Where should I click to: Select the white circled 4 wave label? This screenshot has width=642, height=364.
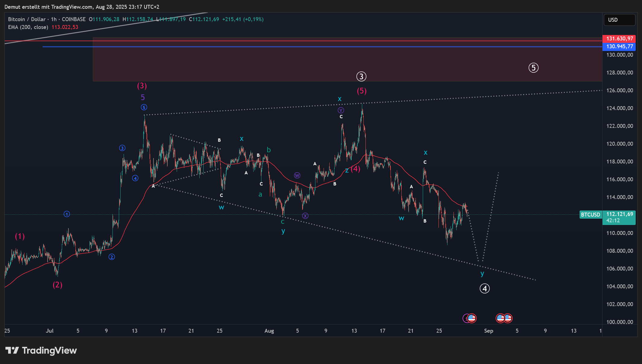(x=485, y=289)
